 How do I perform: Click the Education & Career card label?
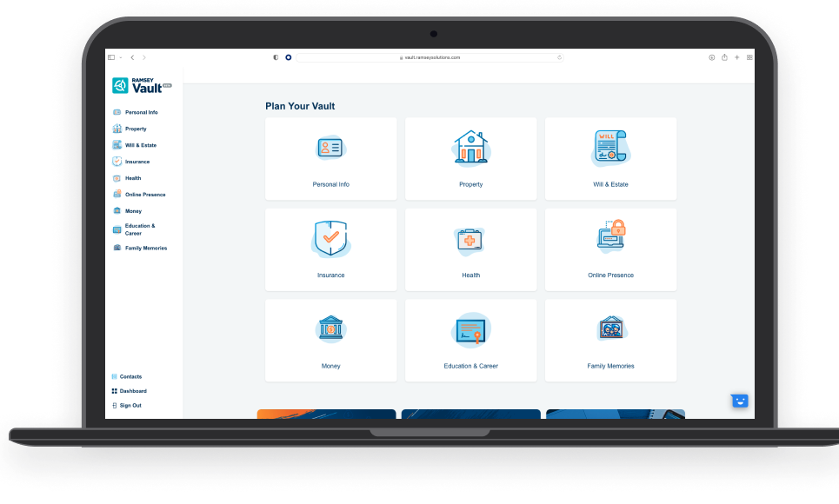pyautogui.click(x=471, y=367)
